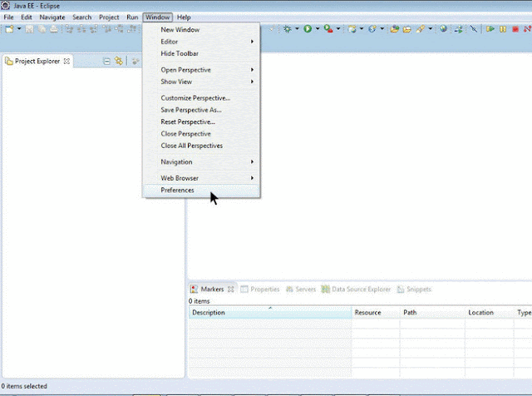Screen dimensions: 532x396
Task: Toggle Link with Editor in Project Explorer
Action: 118,61
